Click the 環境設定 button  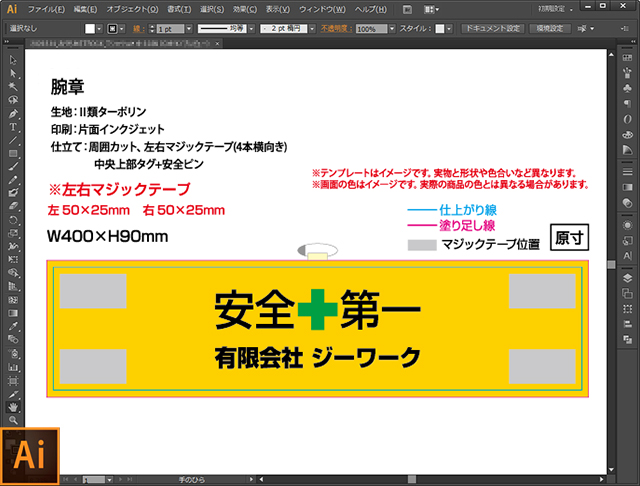click(x=552, y=29)
